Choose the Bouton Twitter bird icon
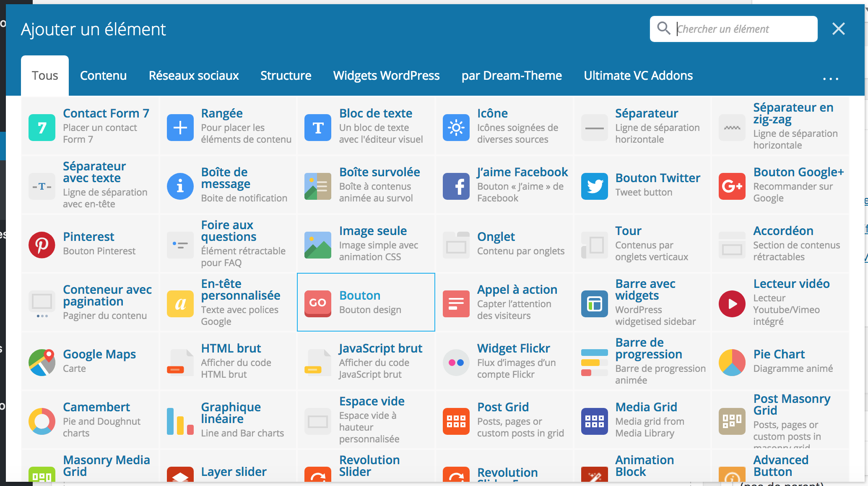Screen dimensions: 868x486 pos(594,186)
